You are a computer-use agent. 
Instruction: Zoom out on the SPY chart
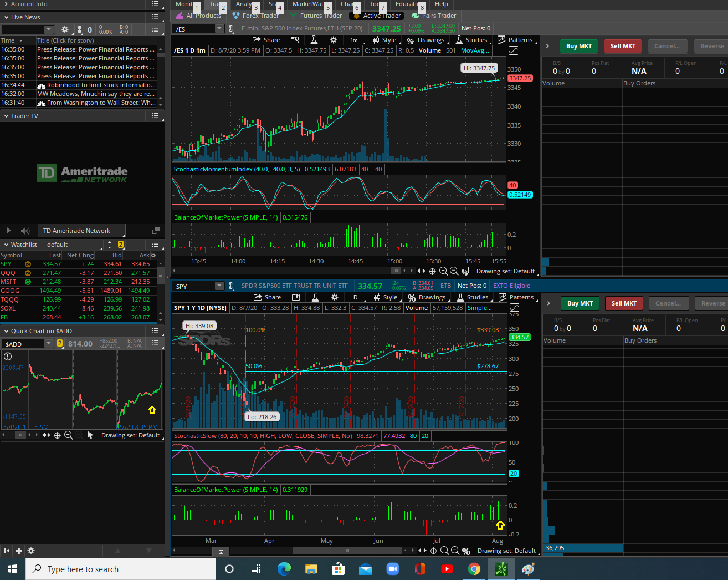pos(455,551)
